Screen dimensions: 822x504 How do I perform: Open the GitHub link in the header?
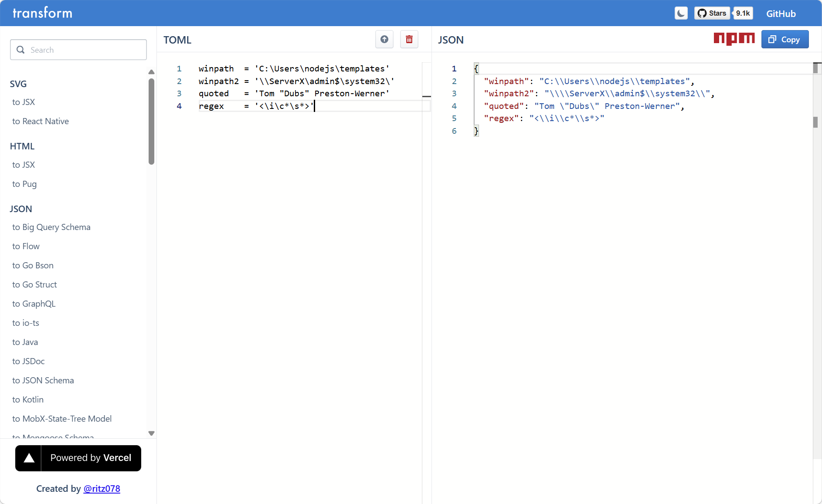point(781,14)
